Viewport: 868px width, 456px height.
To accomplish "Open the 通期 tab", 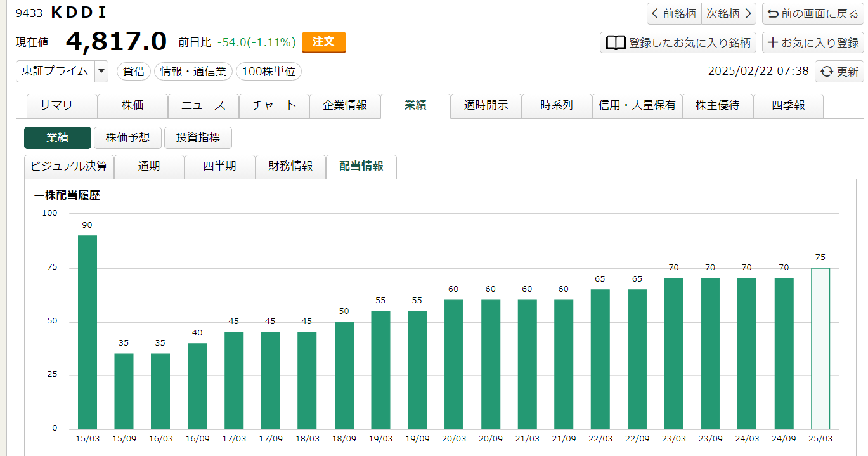I will (149, 167).
